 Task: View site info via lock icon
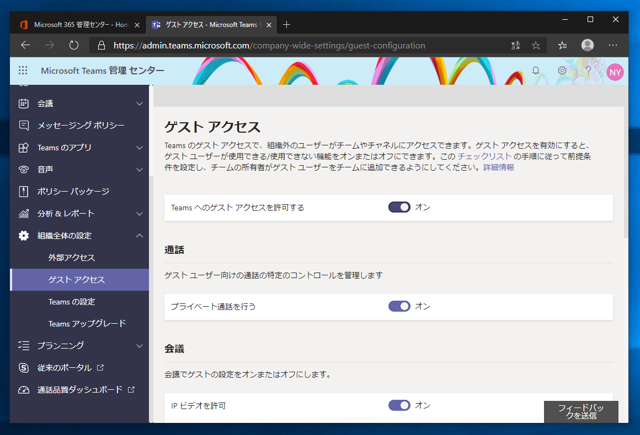tap(101, 45)
